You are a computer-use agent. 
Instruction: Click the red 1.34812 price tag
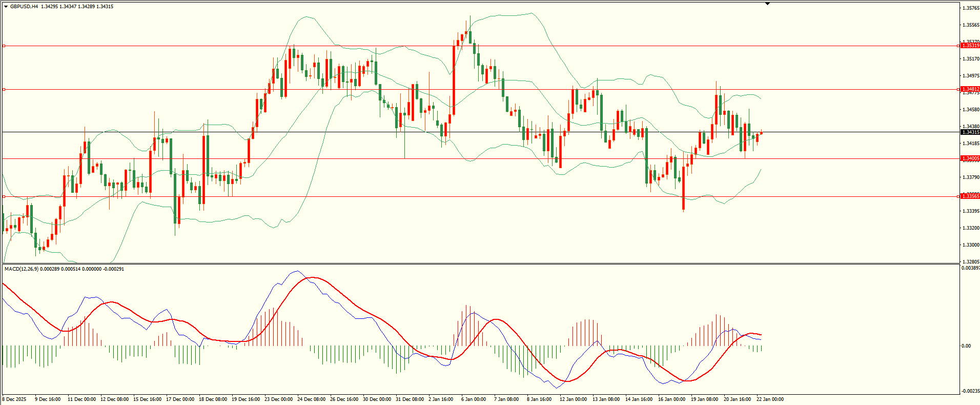pyautogui.click(x=970, y=89)
